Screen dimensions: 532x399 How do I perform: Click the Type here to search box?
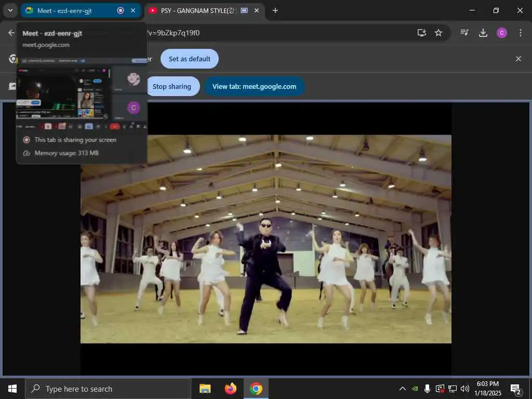tap(108, 389)
